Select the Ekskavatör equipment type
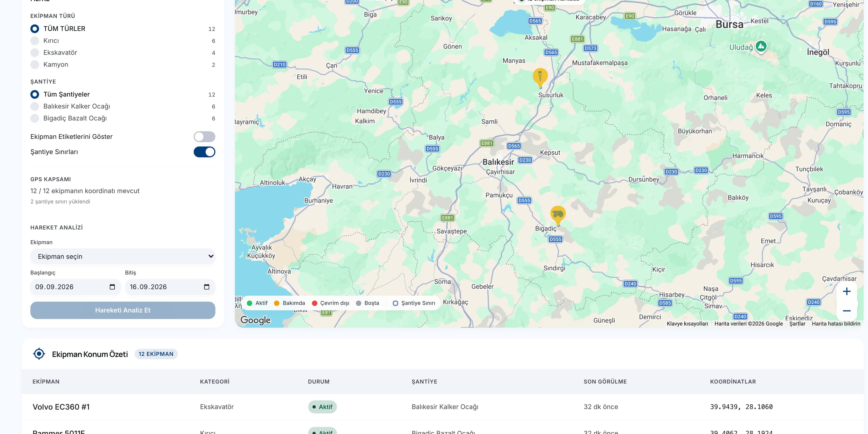 point(35,53)
